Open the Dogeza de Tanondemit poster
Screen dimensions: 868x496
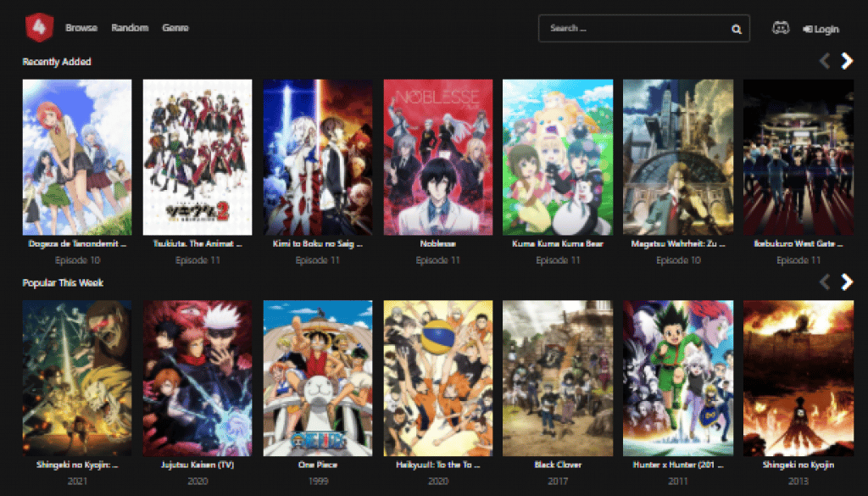click(77, 157)
